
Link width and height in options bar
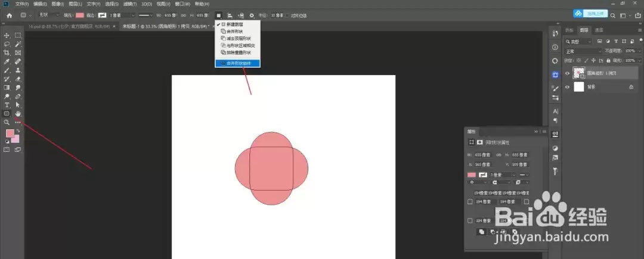point(184,15)
